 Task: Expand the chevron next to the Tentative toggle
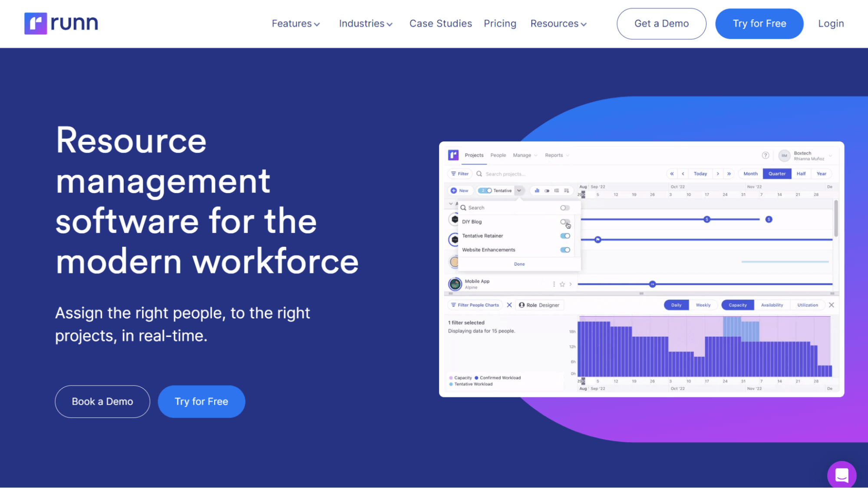pos(519,190)
